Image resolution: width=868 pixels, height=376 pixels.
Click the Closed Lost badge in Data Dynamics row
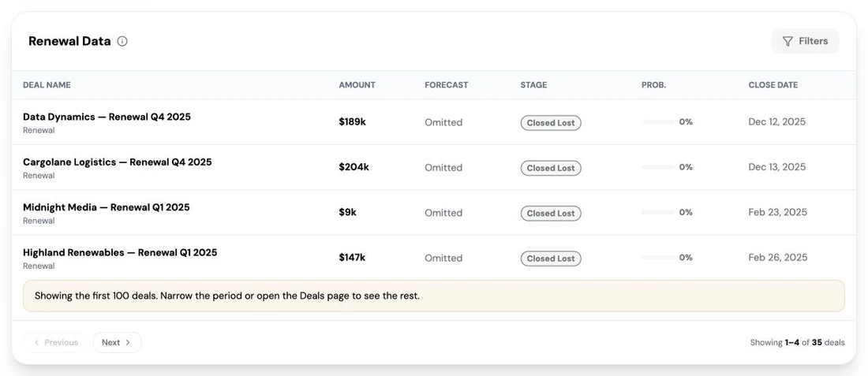(550, 123)
